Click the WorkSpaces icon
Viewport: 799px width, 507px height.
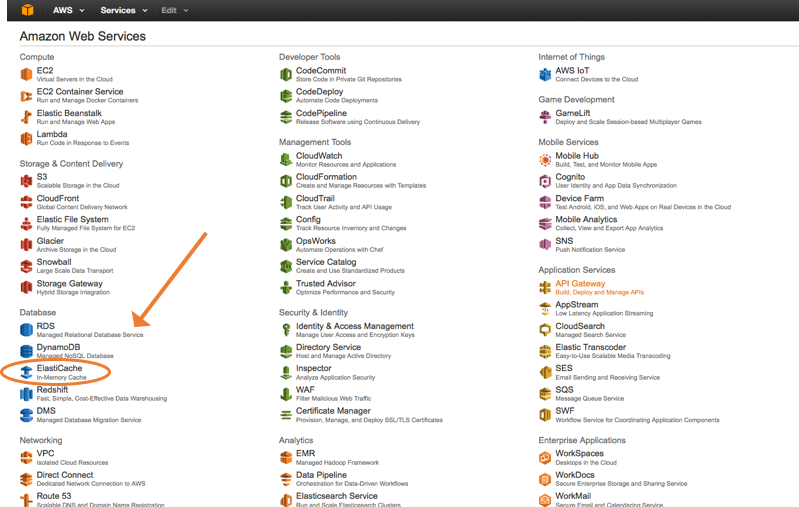pyautogui.click(x=545, y=458)
